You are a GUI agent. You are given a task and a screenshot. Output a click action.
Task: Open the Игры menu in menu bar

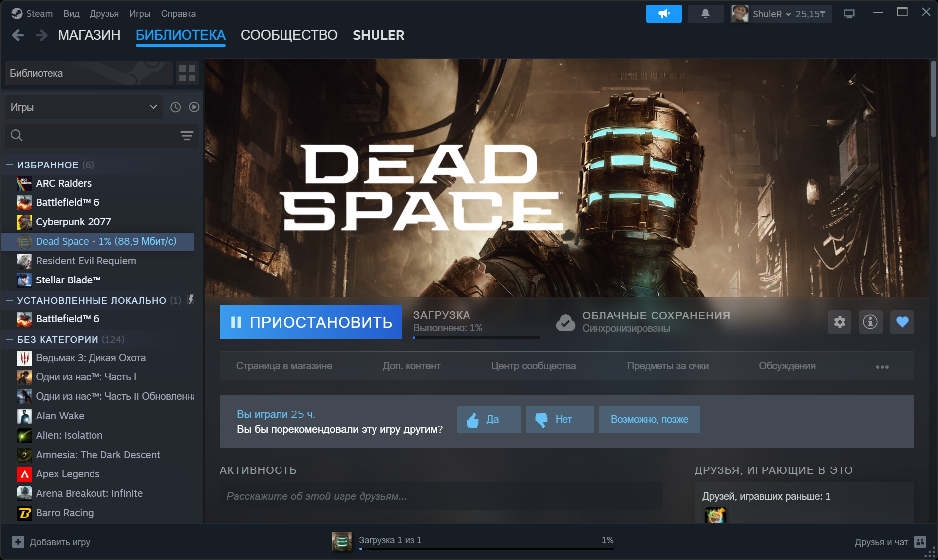coord(140,14)
